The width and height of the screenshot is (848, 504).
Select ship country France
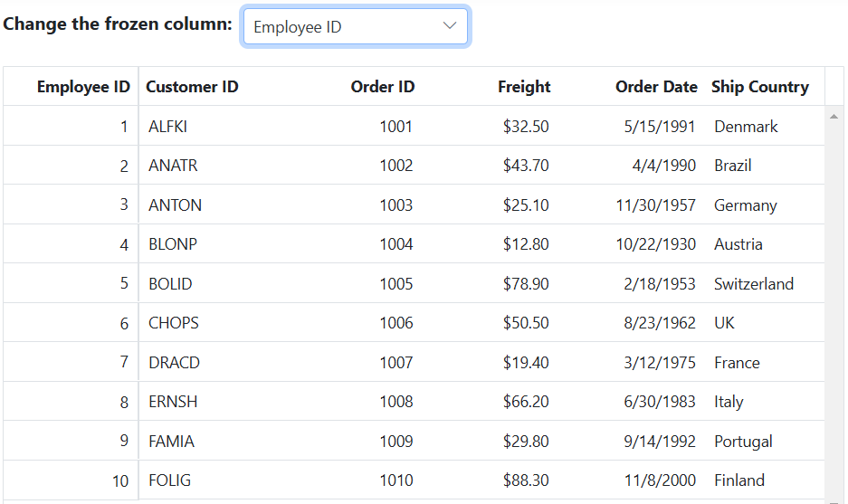737,362
